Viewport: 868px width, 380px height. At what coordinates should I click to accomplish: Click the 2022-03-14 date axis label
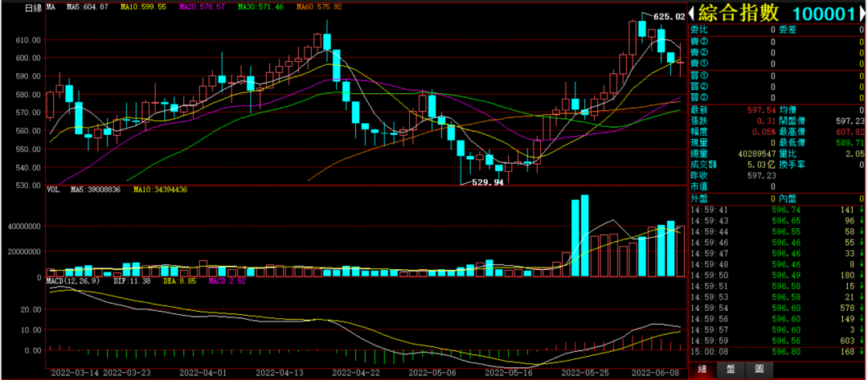(x=74, y=374)
